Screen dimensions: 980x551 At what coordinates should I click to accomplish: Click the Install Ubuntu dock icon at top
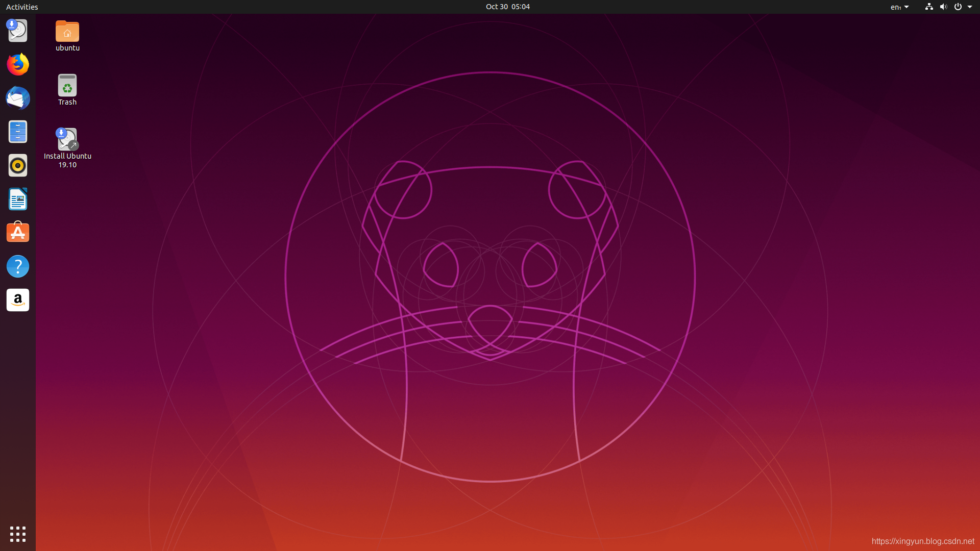tap(18, 31)
